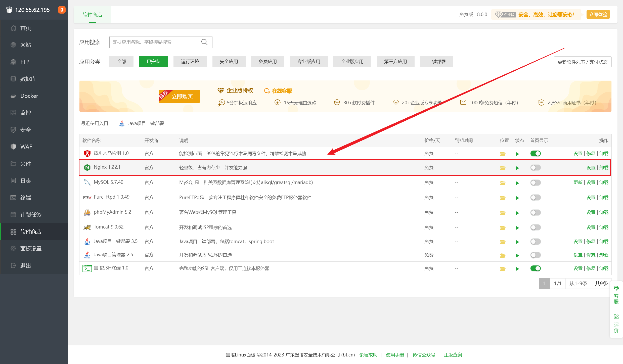Enable Java项目一键部署 3.5 homepage toggle
Screen dimensions: 623x364
(536, 242)
